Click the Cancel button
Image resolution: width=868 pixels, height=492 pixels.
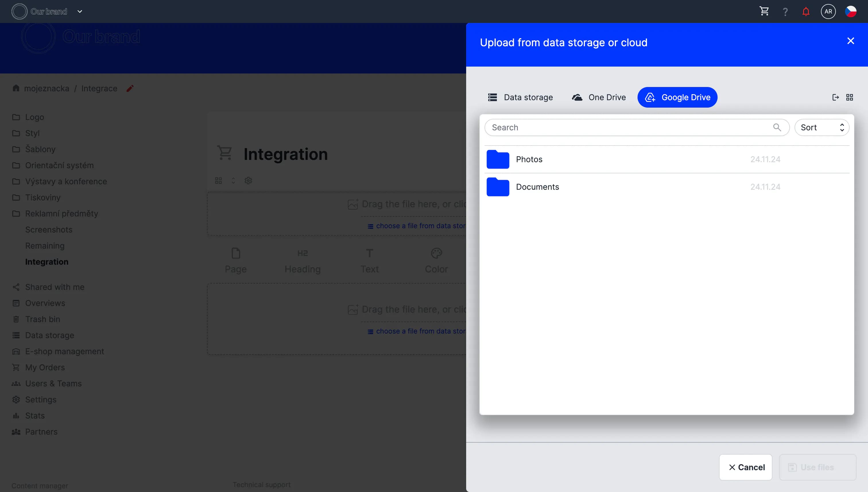tap(745, 467)
